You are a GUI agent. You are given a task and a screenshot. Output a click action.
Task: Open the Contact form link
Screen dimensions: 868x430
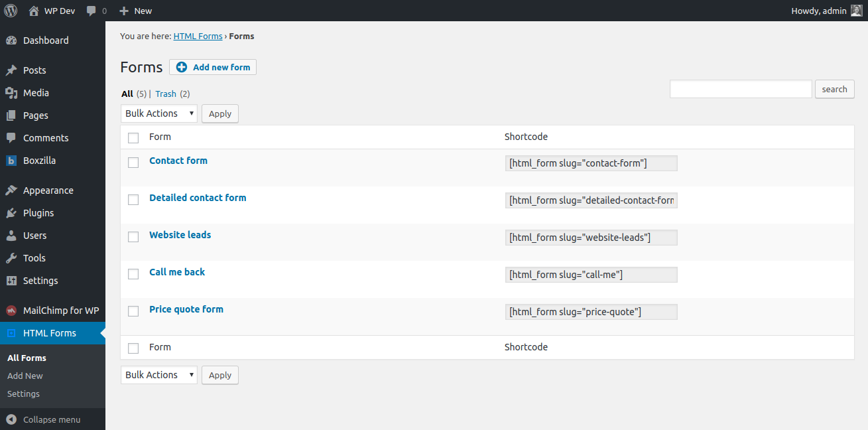178,161
